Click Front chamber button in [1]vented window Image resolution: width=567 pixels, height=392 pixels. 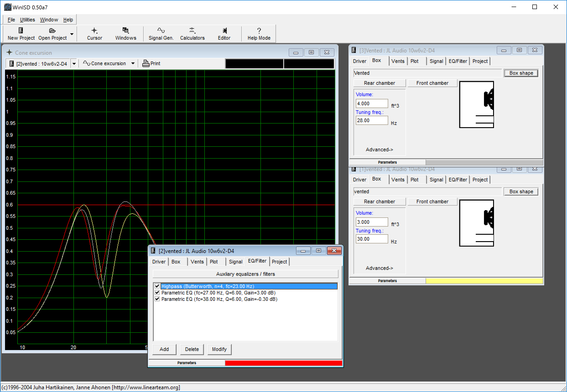pyautogui.click(x=432, y=201)
